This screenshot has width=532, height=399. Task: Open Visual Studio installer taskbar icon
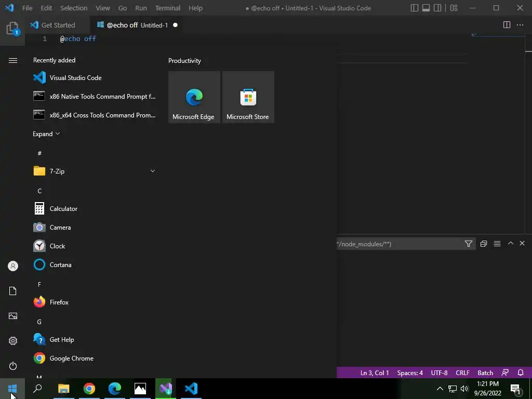(x=166, y=389)
